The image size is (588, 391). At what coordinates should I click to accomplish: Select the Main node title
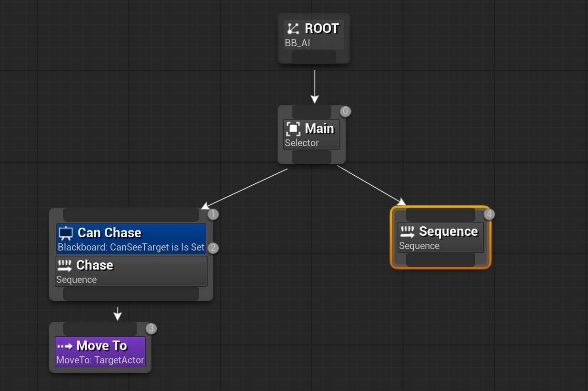(319, 129)
